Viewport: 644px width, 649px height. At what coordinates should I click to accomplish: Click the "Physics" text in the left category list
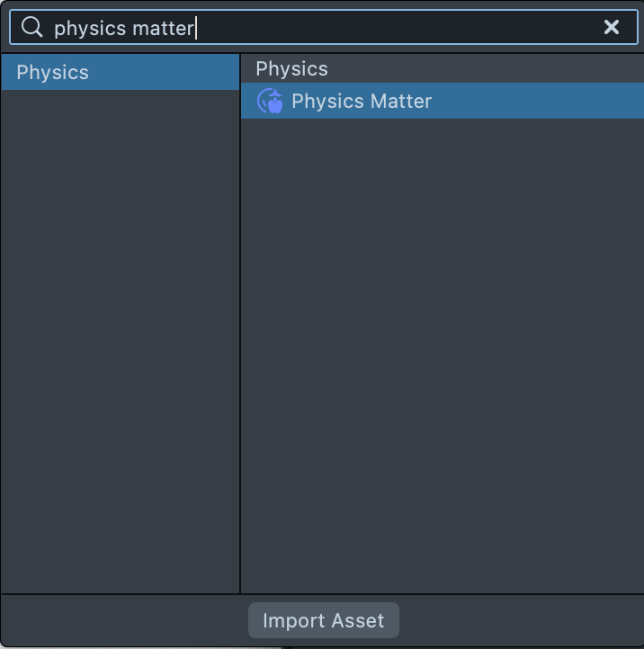52,72
